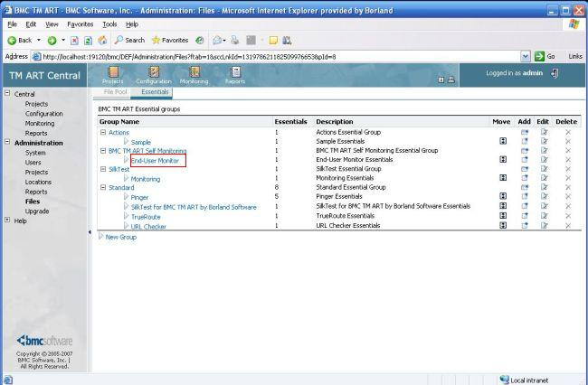Viewport: 588px width, 385px height.
Task: Click browser History icon
Action: [200, 40]
